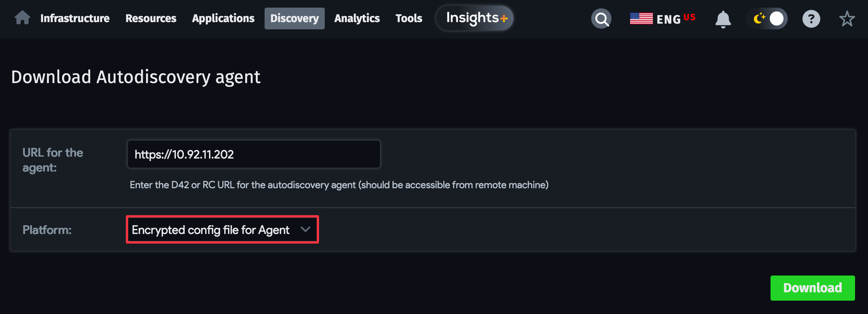Viewport: 868px width, 314px height.
Task: Open global search
Action: 601,18
